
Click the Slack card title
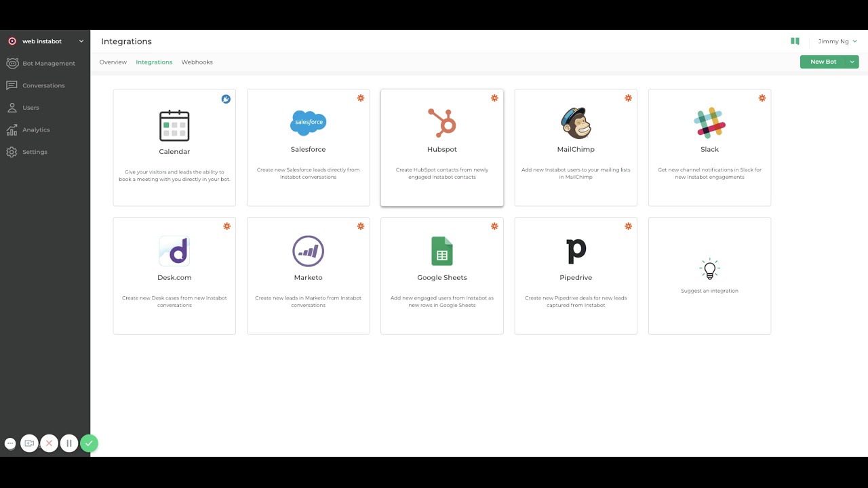click(709, 149)
